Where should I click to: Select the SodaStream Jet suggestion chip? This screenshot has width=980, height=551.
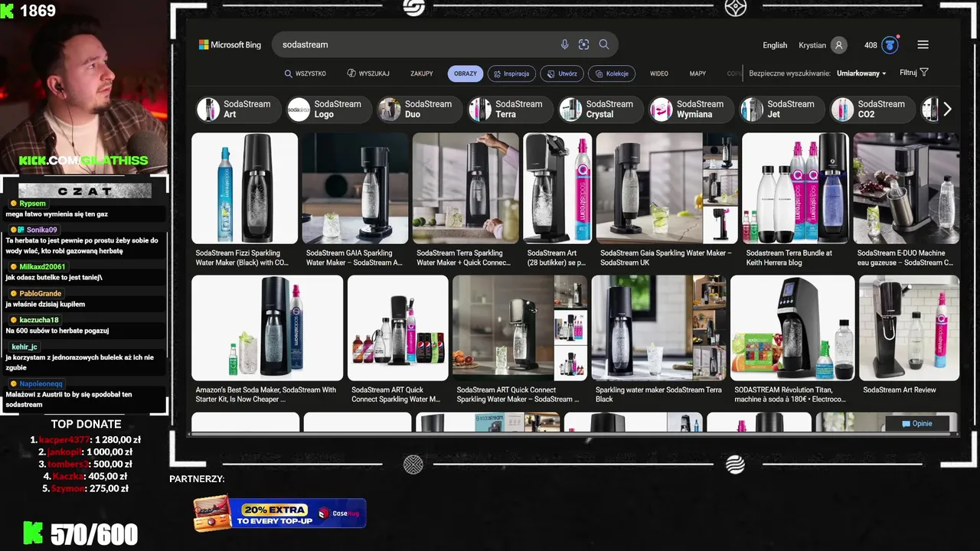pyautogui.click(x=781, y=109)
